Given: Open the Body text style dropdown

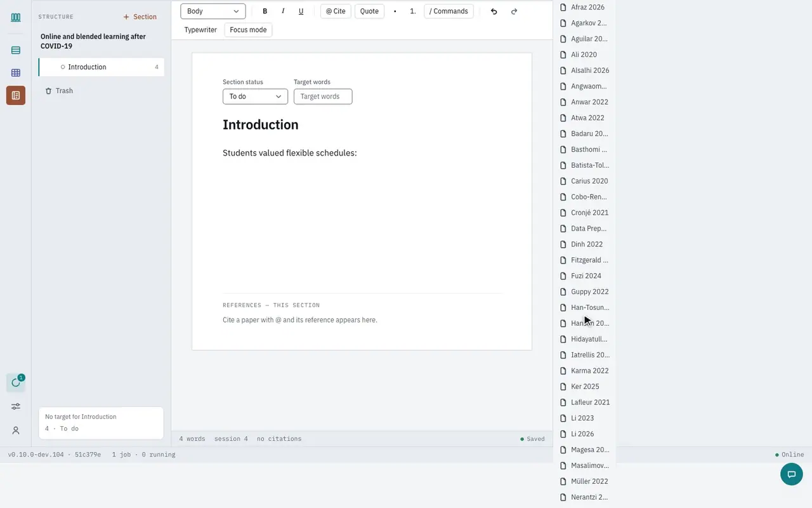Looking at the screenshot, I should [213, 11].
